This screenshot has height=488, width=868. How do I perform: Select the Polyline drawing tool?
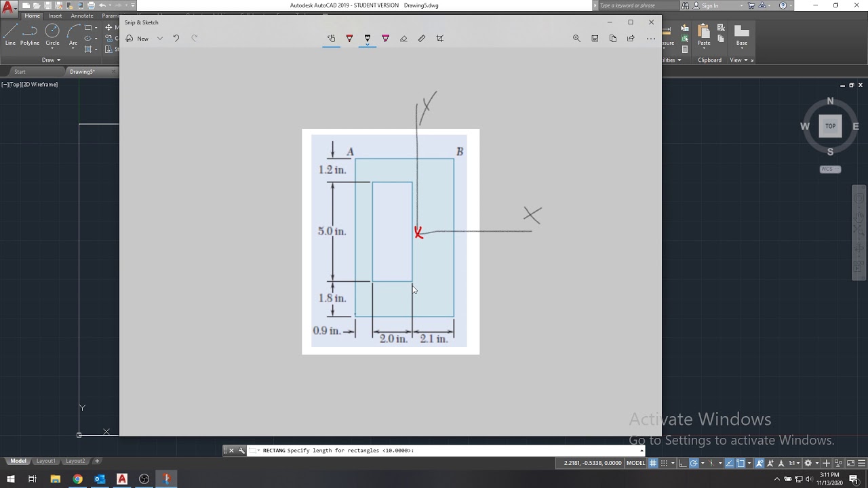coord(30,34)
